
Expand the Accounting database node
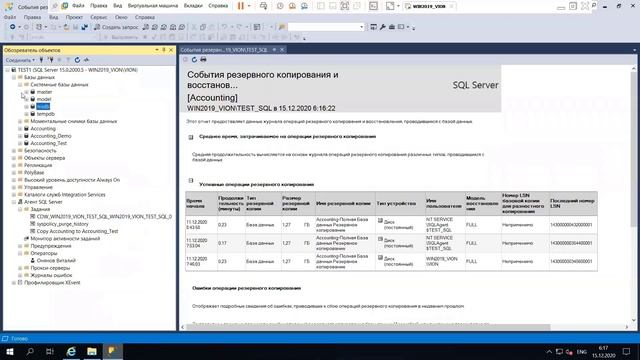20,129
